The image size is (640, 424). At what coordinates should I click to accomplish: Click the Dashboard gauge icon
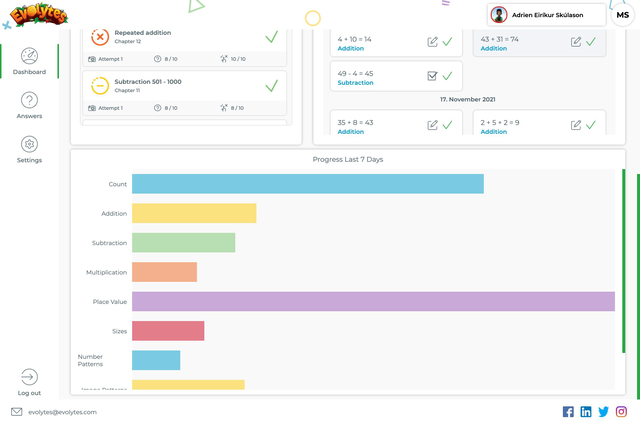coord(29,56)
